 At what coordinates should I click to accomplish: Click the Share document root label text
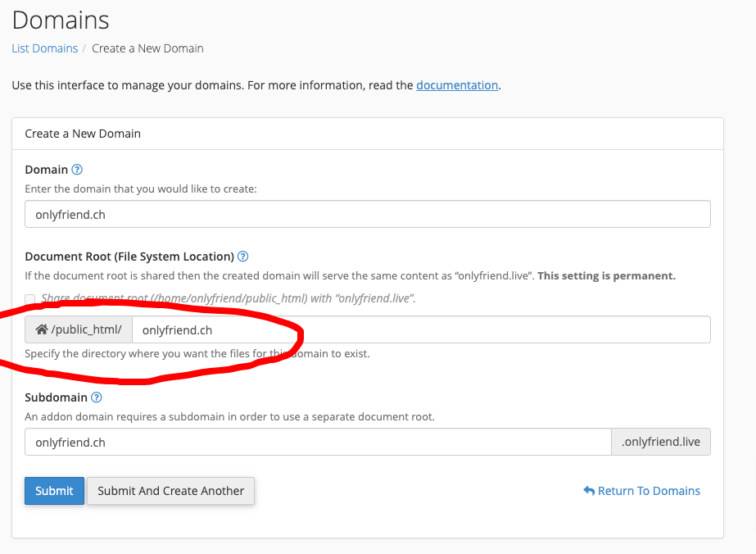(x=228, y=298)
